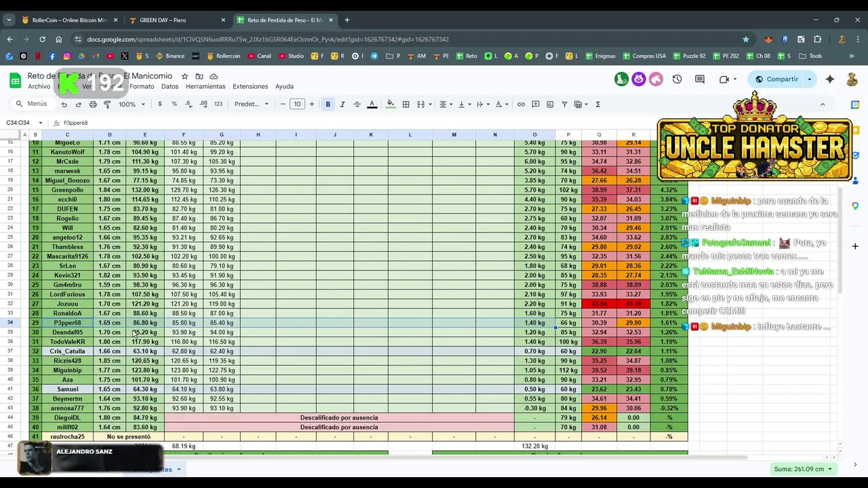Reload the page
The height and width of the screenshot is (488, 868).
pyautogui.click(x=41, y=39)
